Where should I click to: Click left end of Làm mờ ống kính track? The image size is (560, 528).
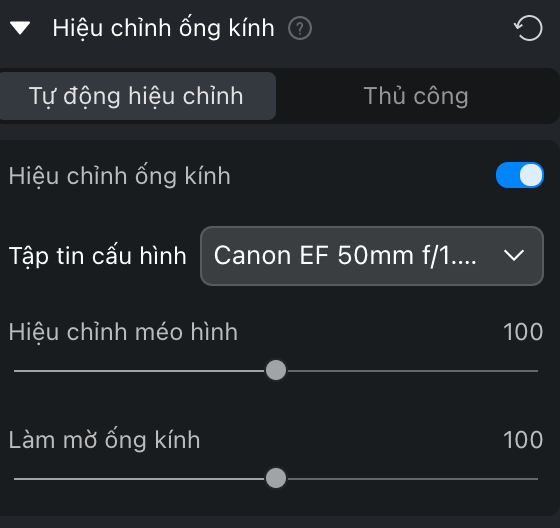click(x=16, y=479)
